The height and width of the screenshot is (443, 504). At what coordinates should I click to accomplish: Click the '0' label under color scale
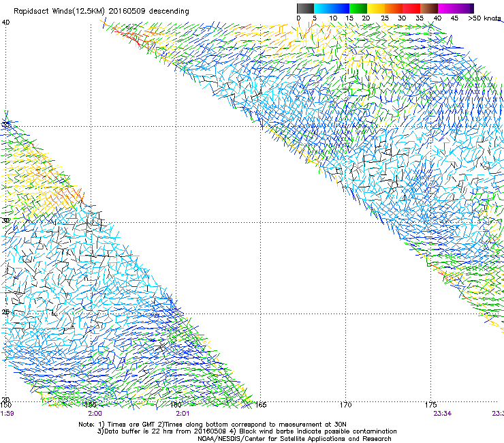click(x=298, y=18)
